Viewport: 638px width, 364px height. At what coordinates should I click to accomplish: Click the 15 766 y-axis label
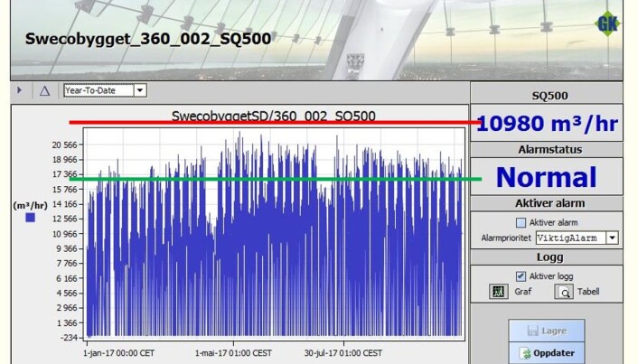(x=64, y=189)
